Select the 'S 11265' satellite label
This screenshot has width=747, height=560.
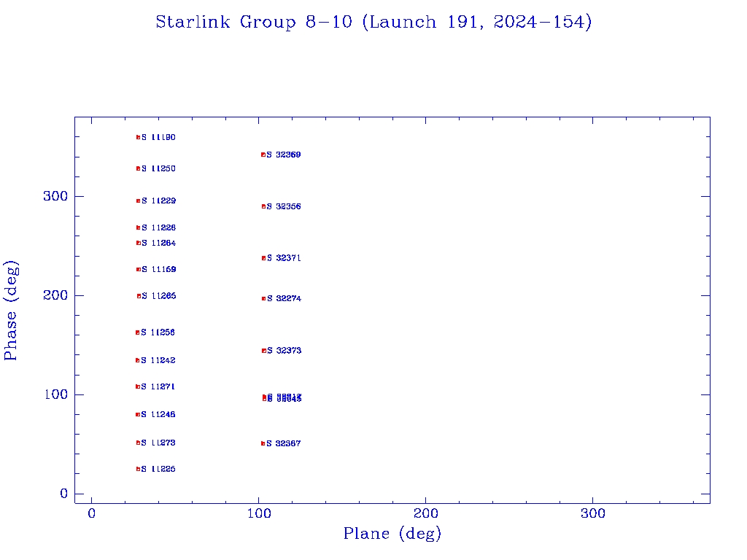tap(159, 296)
